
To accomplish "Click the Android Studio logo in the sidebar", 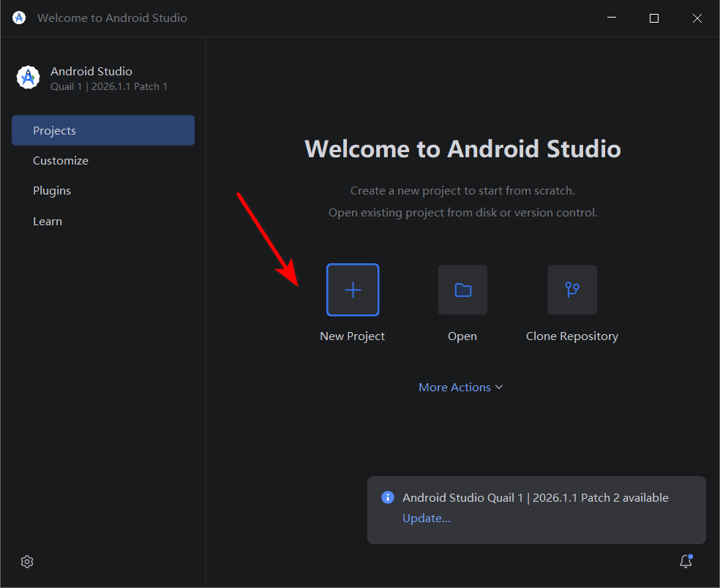I will 28,77.
